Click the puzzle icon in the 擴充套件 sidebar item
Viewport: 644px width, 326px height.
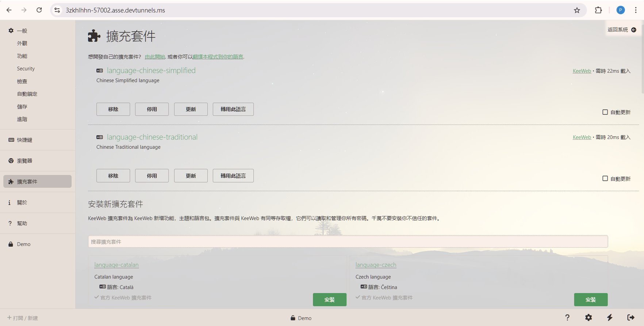(11, 182)
